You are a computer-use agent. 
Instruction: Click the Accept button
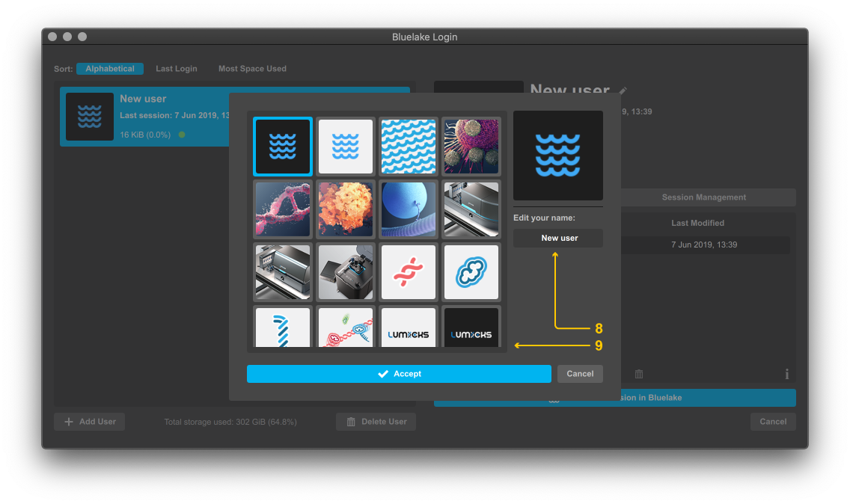coord(399,374)
